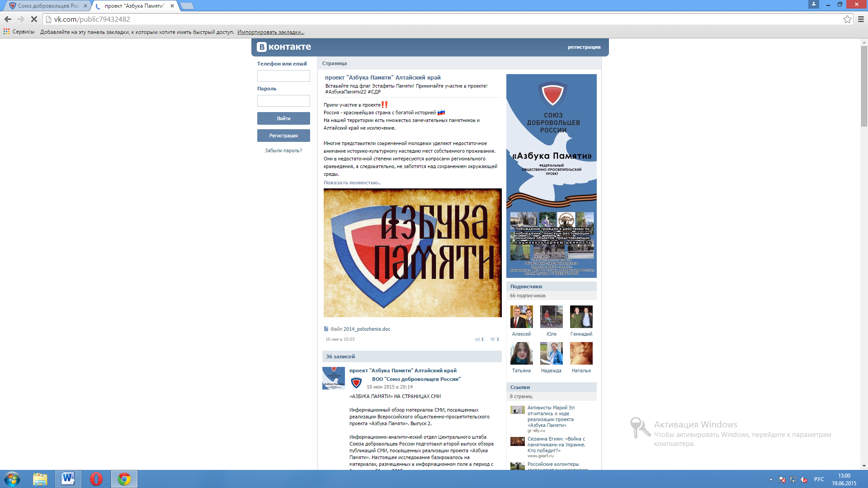Like the post with heart icon
This screenshot has width=868, height=488.
point(493,339)
